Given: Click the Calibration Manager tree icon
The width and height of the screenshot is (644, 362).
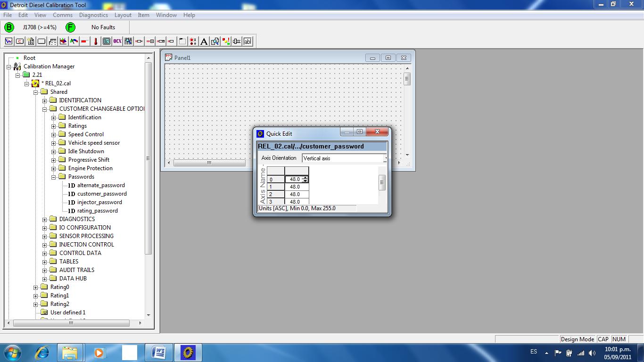Looking at the screenshot, I should click(17, 66).
